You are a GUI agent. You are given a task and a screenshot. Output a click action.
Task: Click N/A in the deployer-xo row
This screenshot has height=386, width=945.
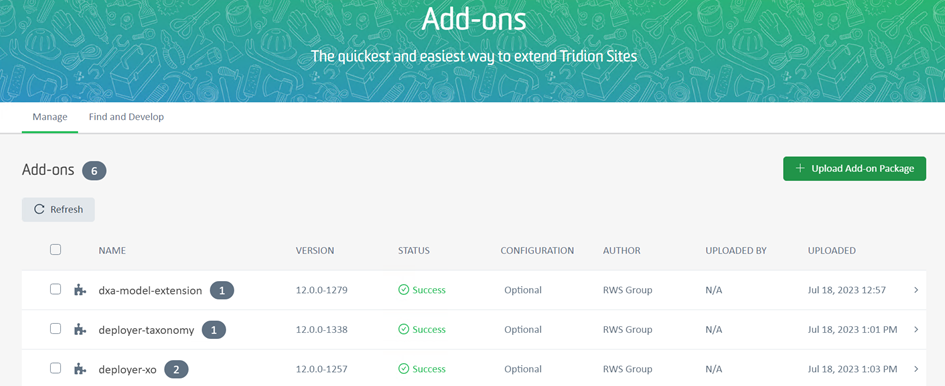pos(714,369)
